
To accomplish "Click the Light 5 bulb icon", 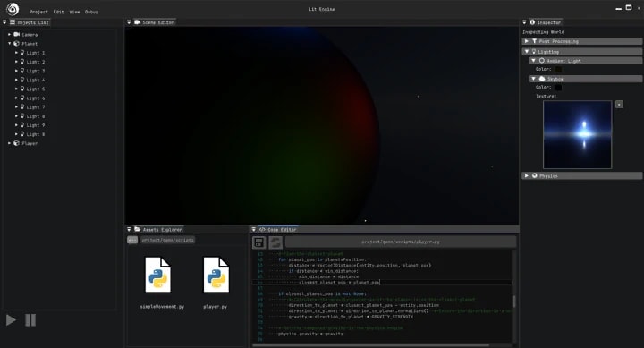I will tap(22, 89).
